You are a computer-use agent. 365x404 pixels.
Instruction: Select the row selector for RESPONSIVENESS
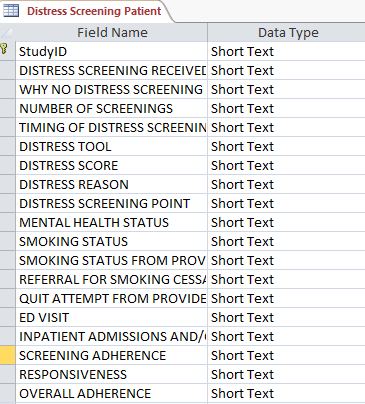pyautogui.click(x=7, y=374)
